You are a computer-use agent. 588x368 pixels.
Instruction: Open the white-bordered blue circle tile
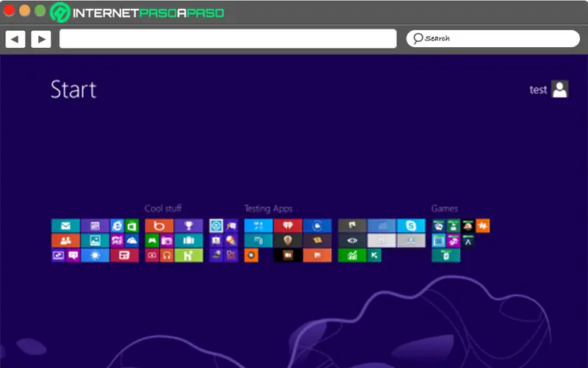pyautogui.click(x=216, y=226)
